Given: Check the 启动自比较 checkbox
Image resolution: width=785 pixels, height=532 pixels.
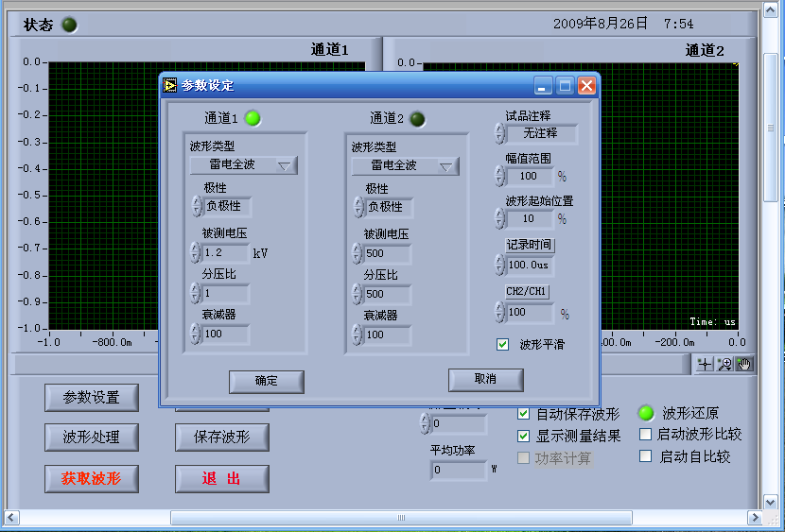Looking at the screenshot, I should tap(646, 456).
